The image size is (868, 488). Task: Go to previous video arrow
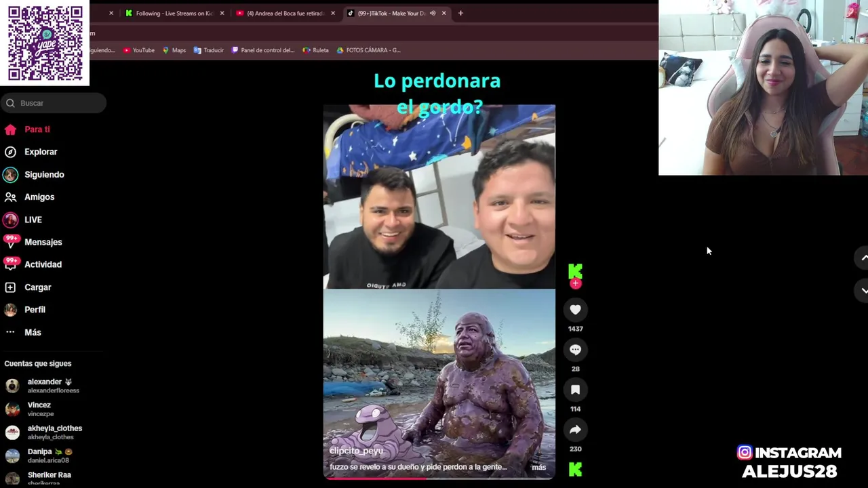click(x=863, y=258)
